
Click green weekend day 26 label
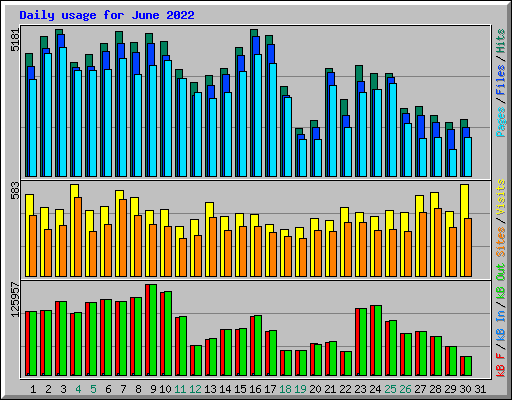pyautogui.click(x=405, y=389)
